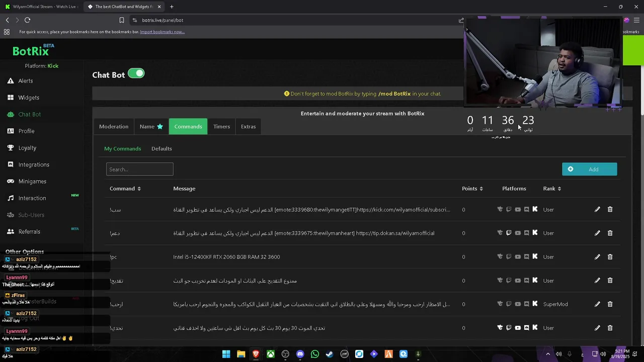The height and width of the screenshot is (362, 644).
Task: Bookmark this page in address bar
Action: tap(122, 20)
